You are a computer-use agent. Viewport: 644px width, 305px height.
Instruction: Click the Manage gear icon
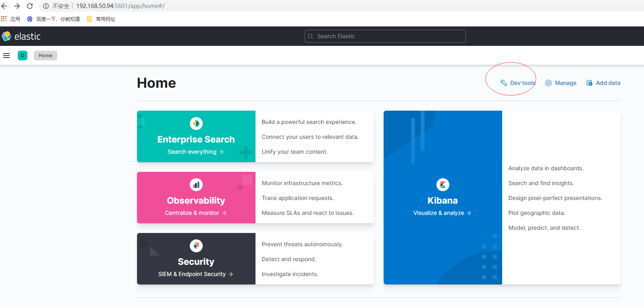pos(548,83)
